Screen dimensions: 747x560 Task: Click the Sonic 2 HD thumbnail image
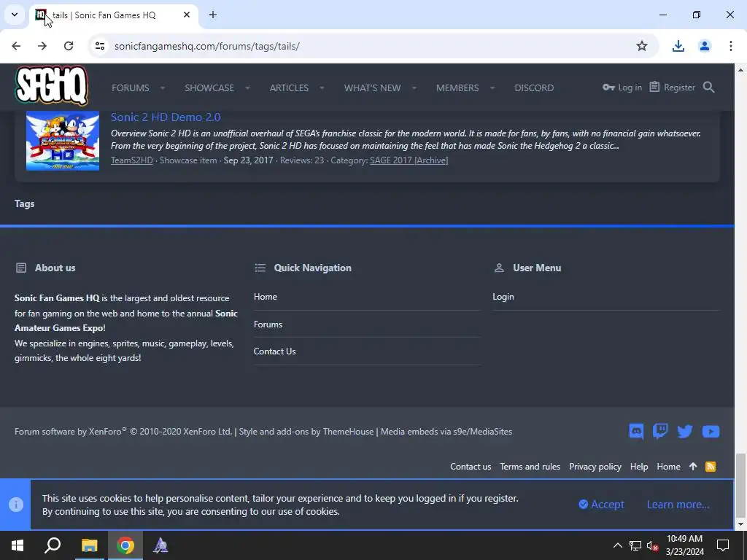click(x=63, y=141)
